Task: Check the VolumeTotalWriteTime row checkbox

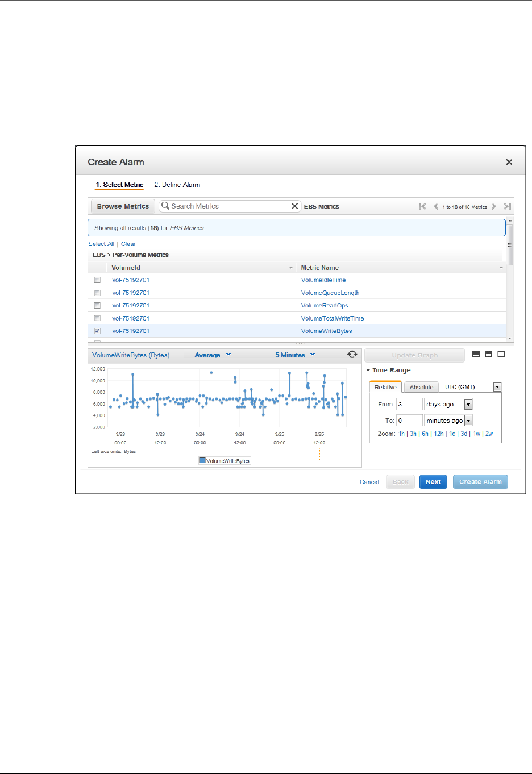Action: click(x=97, y=318)
